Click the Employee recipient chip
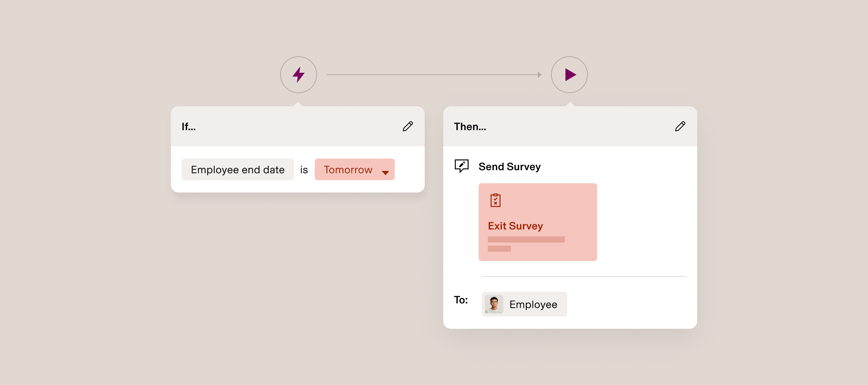Image resolution: width=868 pixels, height=385 pixels. click(524, 304)
